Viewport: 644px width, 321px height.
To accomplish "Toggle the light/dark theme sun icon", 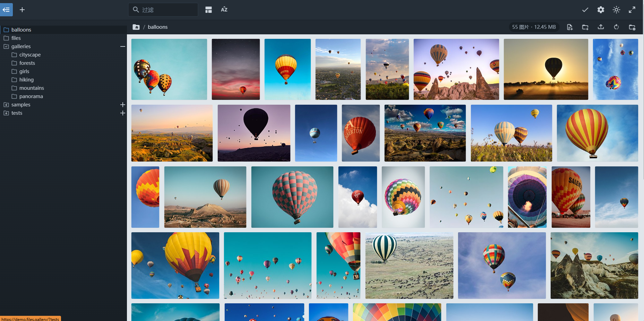I will tap(616, 10).
